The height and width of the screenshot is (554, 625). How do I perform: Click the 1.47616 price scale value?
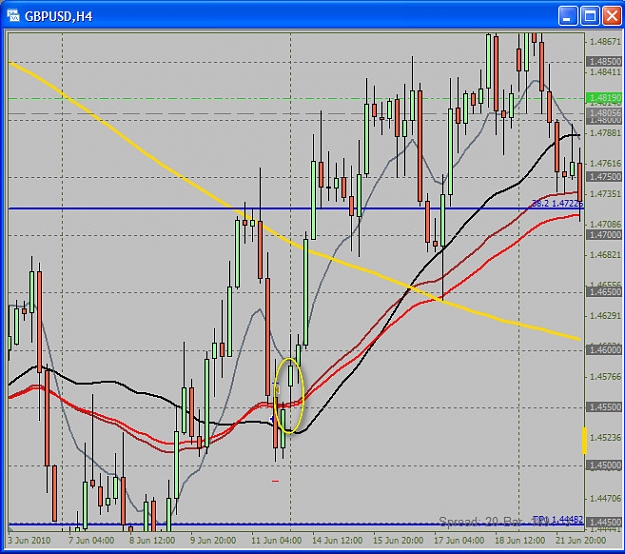[605, 163]
